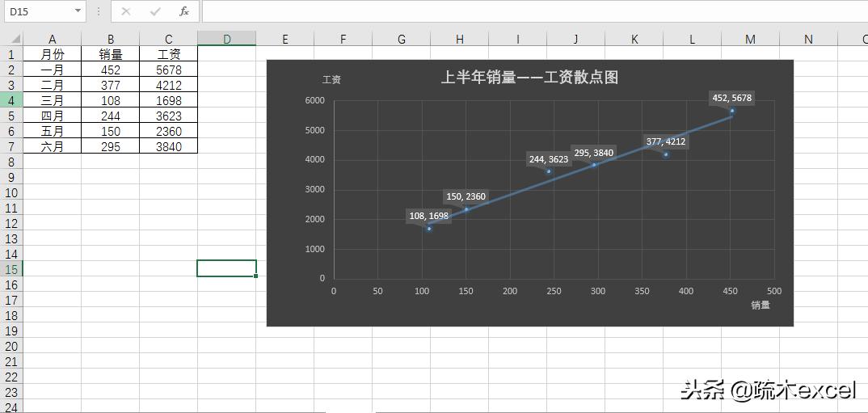Select row 1 header
The image size is (868, 413).
[x=13, y=54]
